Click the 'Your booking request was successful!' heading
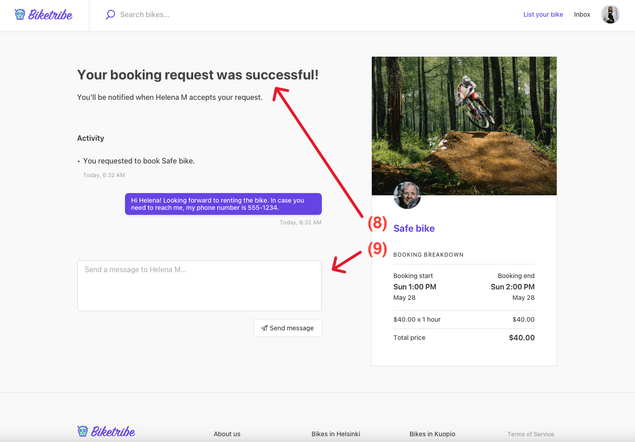This screenshot has height=442, width=635. pos(198,75)
